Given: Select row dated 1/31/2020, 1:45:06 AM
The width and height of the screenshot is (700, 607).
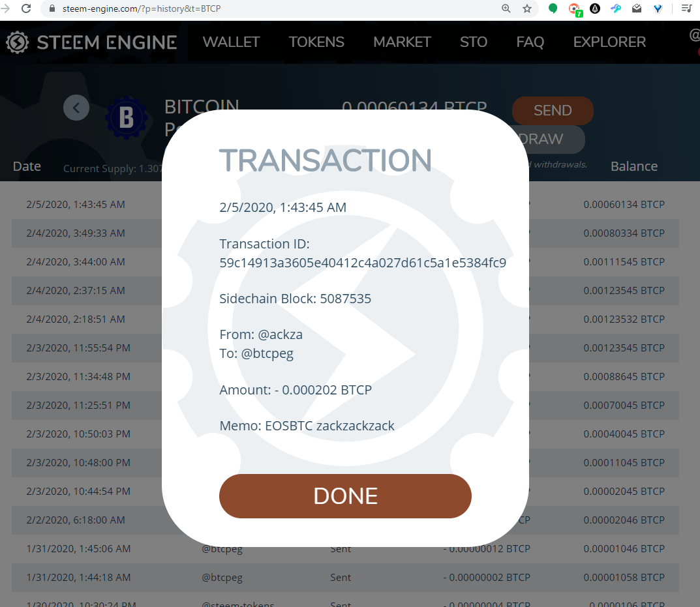Looking at the screenshot, I should tap(345, 548).
